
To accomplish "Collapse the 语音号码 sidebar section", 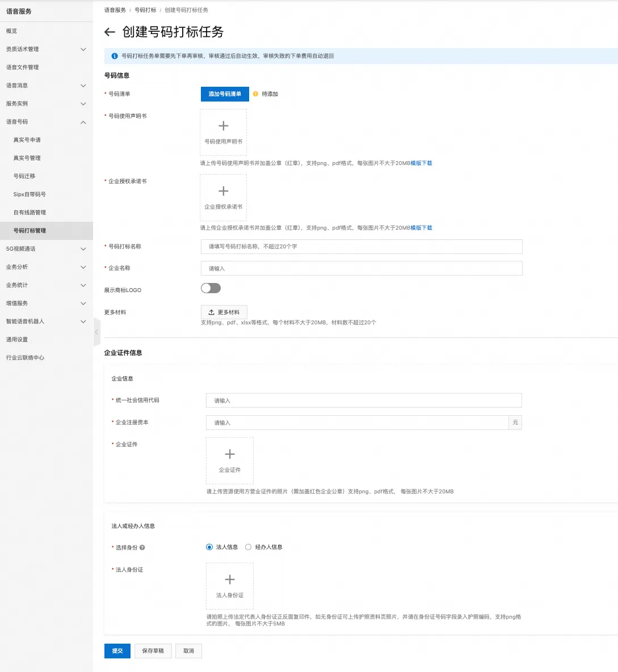I will (x=83, y=122).
